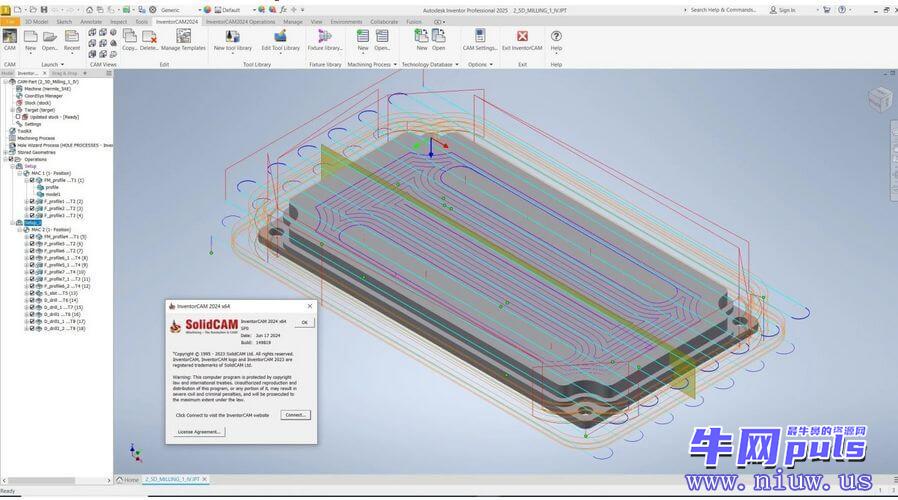Toggle checkbox of D_drill ...T6 (14)
The height and width of the screenshot is (500, 898).
pyautogui.click(x=32, y=300)
